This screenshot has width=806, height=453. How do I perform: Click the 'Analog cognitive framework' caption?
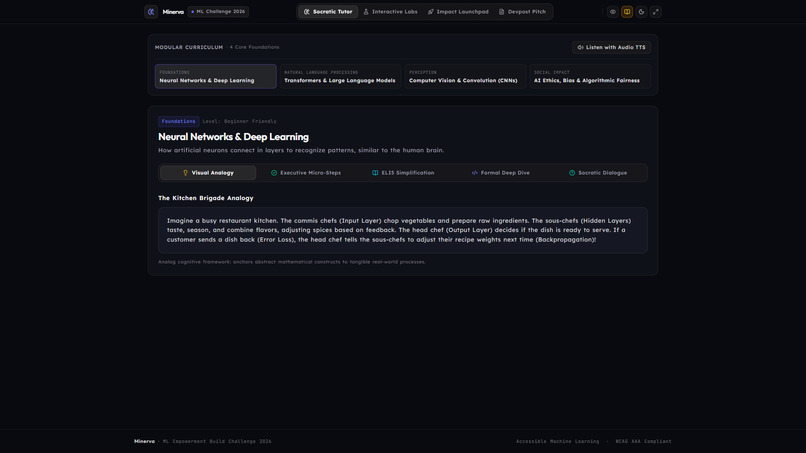pyautogui.click(x=292, y=262)
